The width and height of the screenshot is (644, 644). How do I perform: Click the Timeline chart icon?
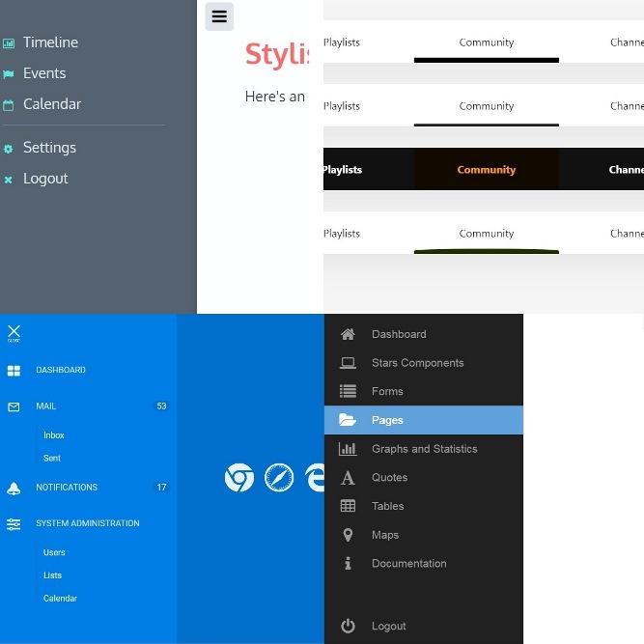[x=9, y=43]
